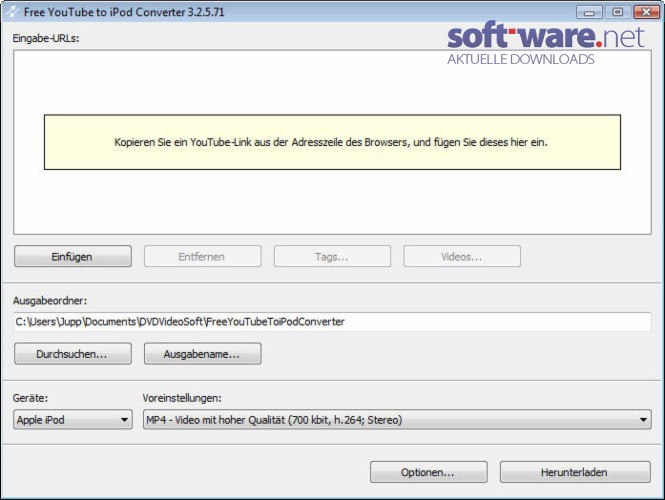The image size is (665, 500).
Task: Expand the Voreinstellungen MP4 quality dropdown
Action: coord(397,420)
